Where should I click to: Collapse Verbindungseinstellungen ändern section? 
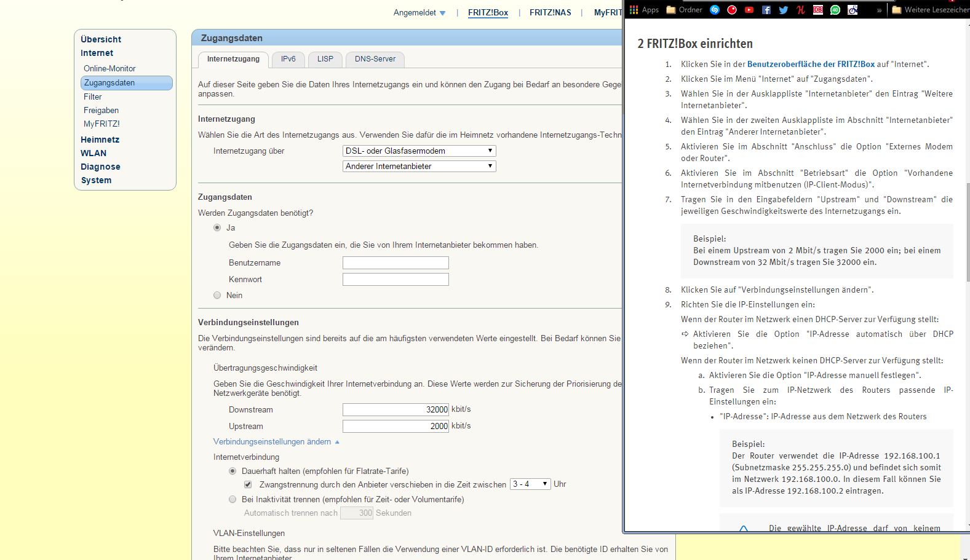tap(276, 441)
